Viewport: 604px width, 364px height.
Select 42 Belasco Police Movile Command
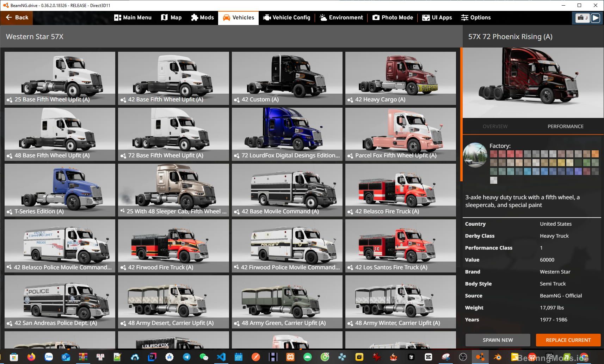[x=60, y=246]
